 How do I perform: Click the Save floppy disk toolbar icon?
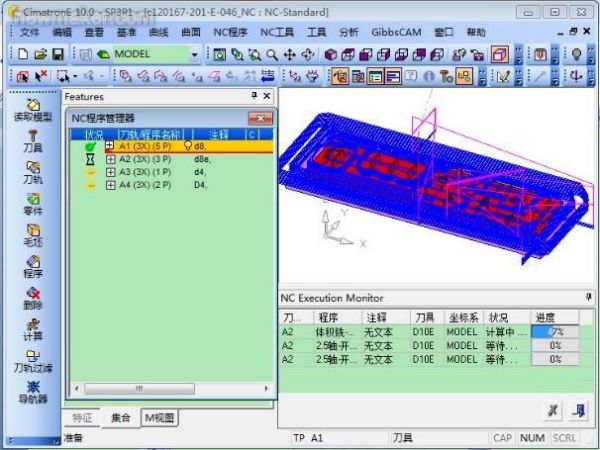[x=58, y=54]
